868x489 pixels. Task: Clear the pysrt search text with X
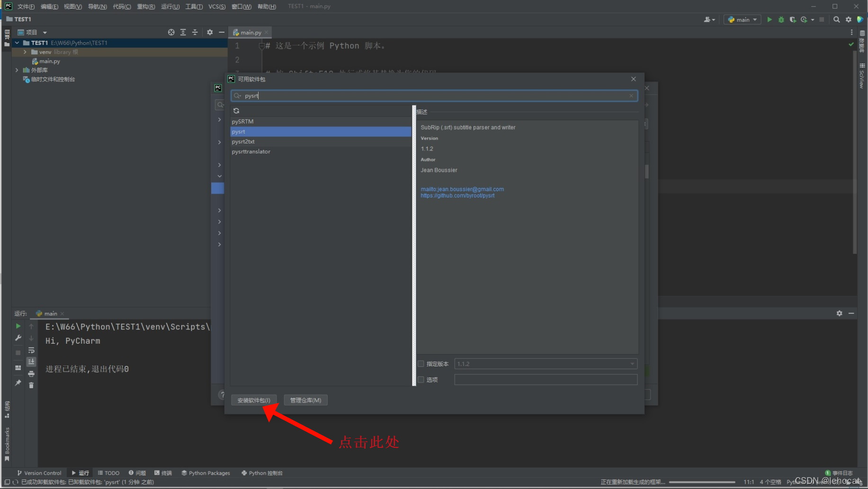631,96
